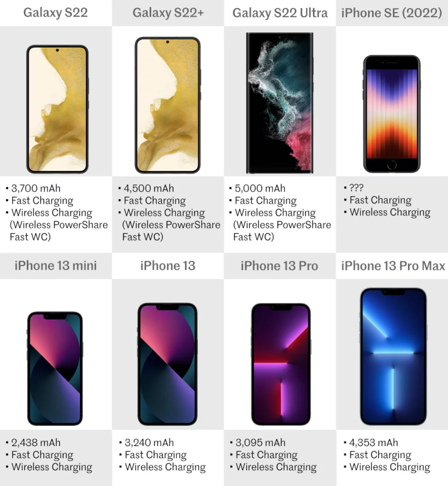Click the Galaxy S22+ heading
The width and height of the screenshot is (448, 486).
[x=168, y=13]
